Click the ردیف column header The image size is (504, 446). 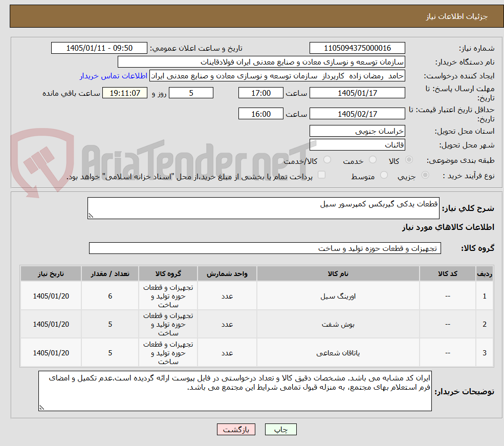(485, 273)
